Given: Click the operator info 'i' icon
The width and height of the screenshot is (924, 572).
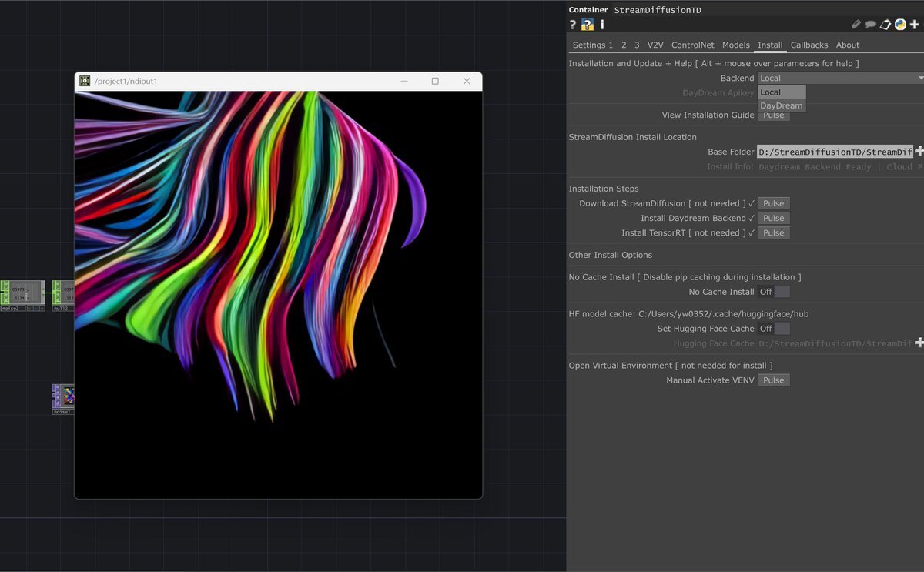Looking at the screenshot, I should (x=602, y=25).
